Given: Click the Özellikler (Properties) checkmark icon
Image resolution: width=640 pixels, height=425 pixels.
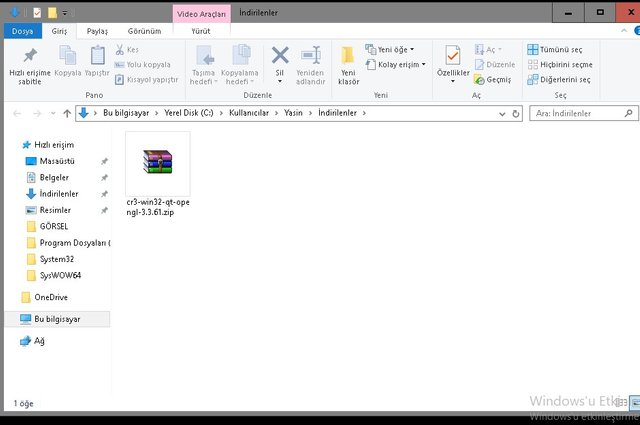Looking at the screenshot, I should click(x=453, y=56).
